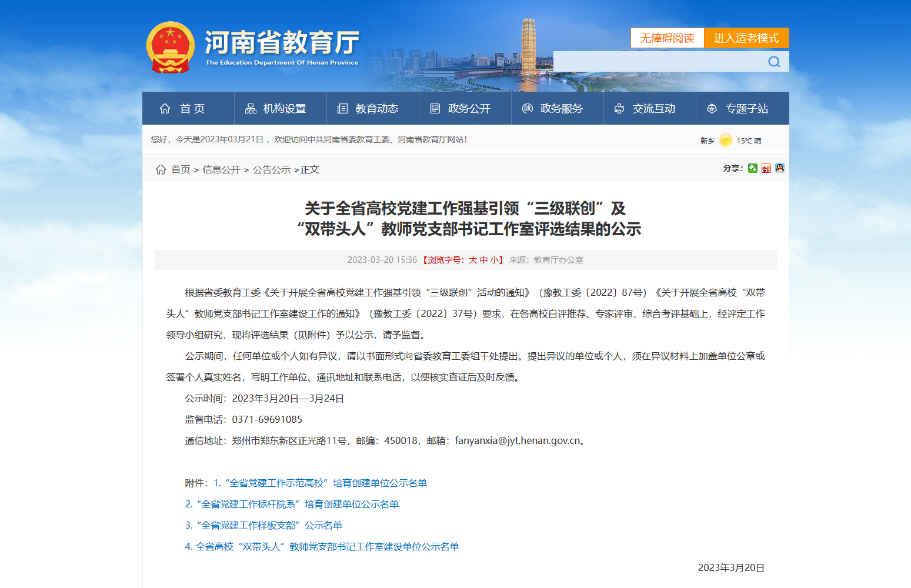Click the search magnifier icon
The image size is (911, 588).
[774, 62]
